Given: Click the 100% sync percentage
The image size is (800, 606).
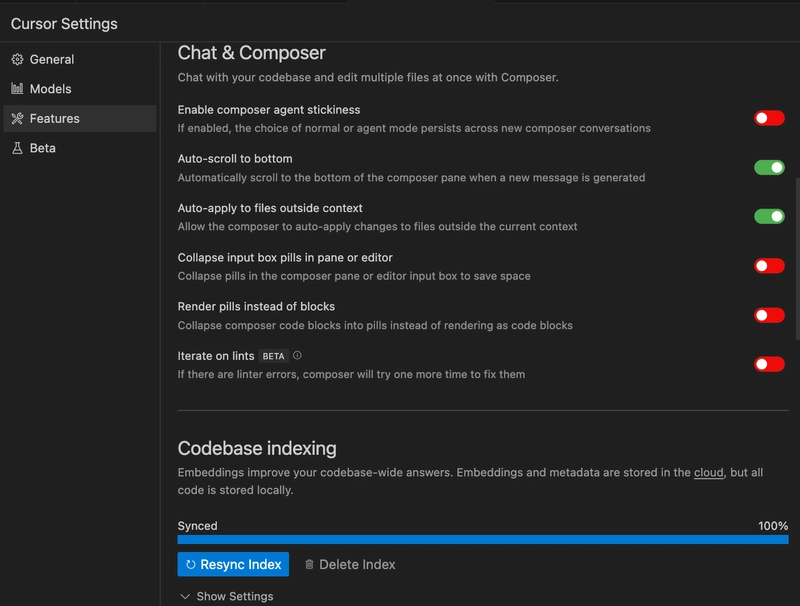Looking at the screenshot, I should [773, 525].
